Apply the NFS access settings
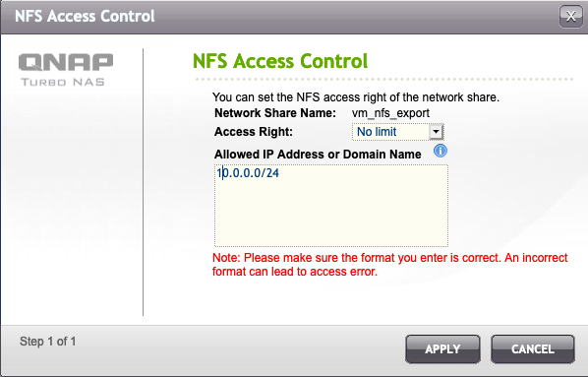The height and width of the screenshot is (377, 588). (442, 348)
